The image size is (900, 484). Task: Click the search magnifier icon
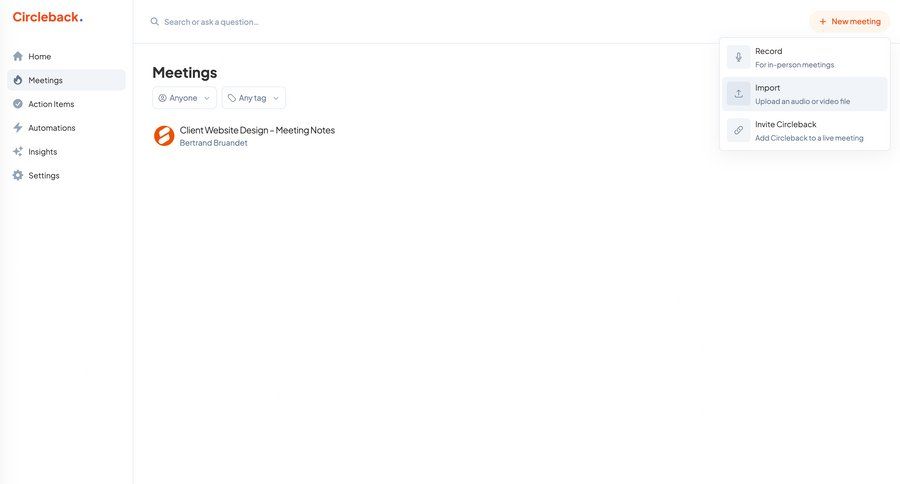click(x=155, y=22)
